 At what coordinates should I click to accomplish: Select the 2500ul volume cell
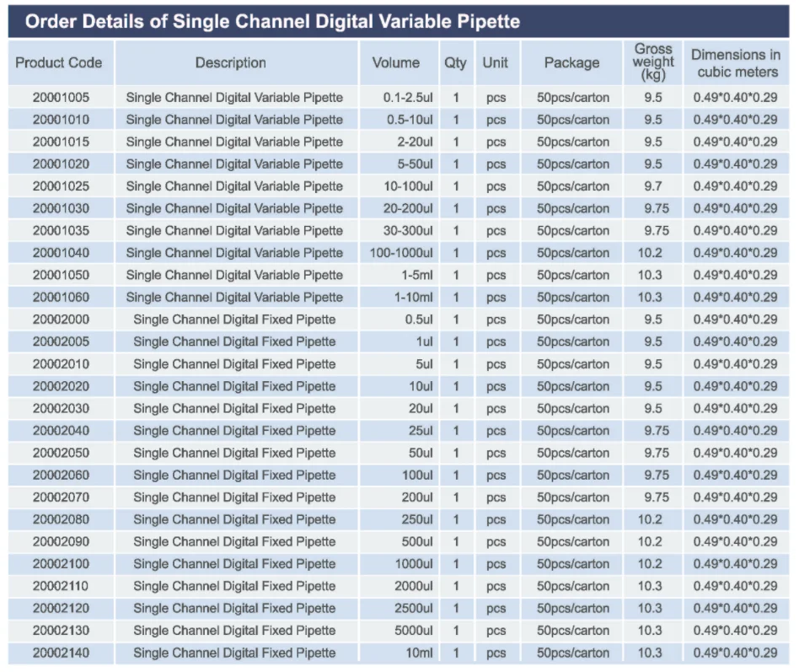(413, 608)
